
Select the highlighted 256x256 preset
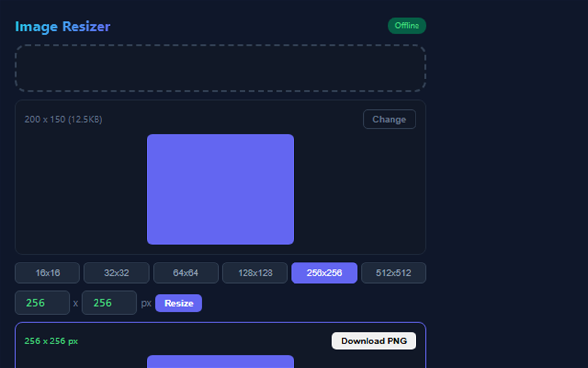click(x=324, y=273)
